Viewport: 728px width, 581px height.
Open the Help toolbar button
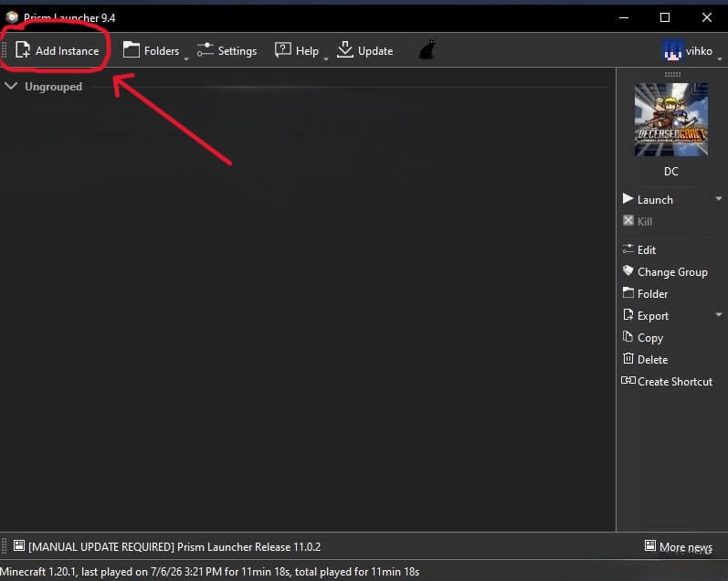[x=297, y=50]
